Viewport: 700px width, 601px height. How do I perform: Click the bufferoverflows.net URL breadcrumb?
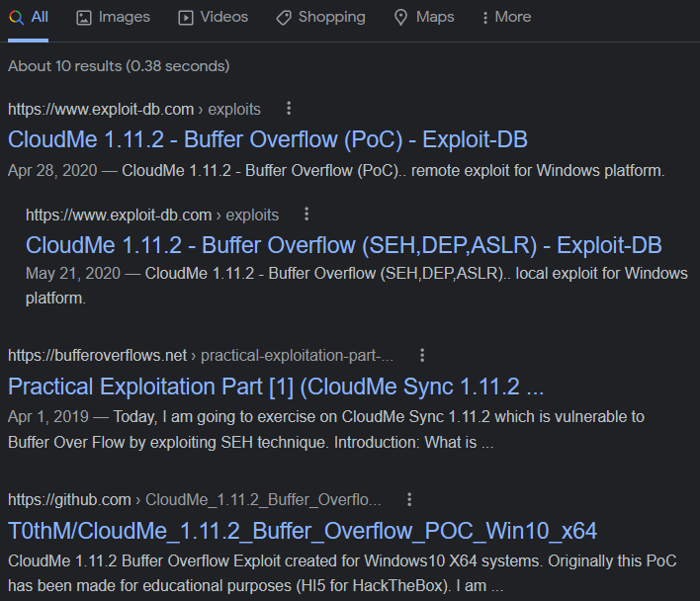point(201,356)
